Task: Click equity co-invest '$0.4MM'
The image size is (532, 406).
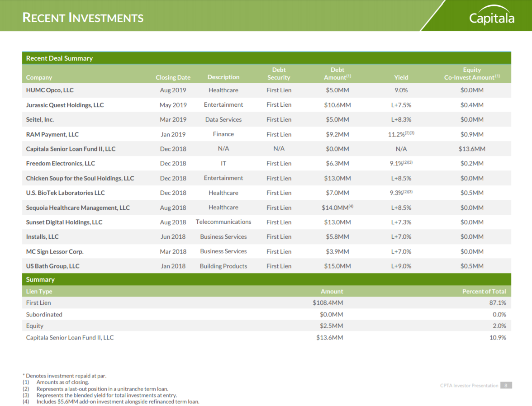Action: pyautogui.click(x=472, y=105)
